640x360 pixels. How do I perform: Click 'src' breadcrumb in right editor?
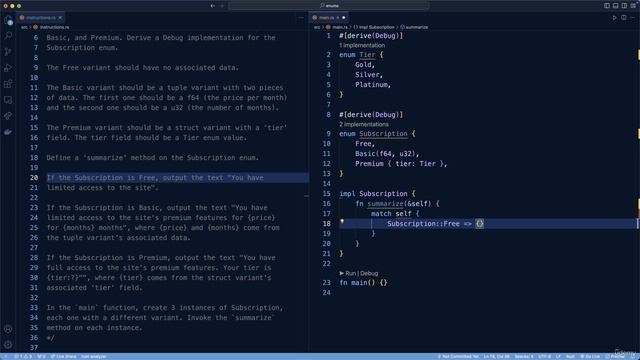(x=317, y=27)
